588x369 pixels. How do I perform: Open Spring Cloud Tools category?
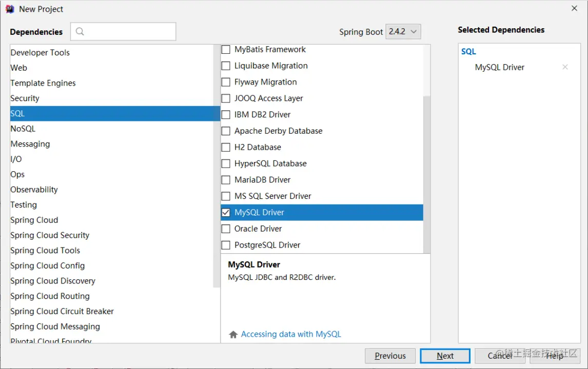(112, 251)
